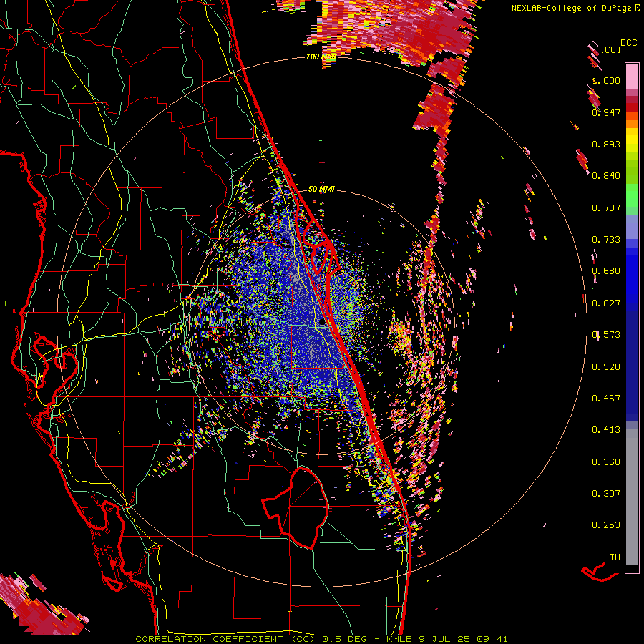This screenshot has height=644, width=644.
Task: Click the 0.680 scale value
Action: (606, 271)
